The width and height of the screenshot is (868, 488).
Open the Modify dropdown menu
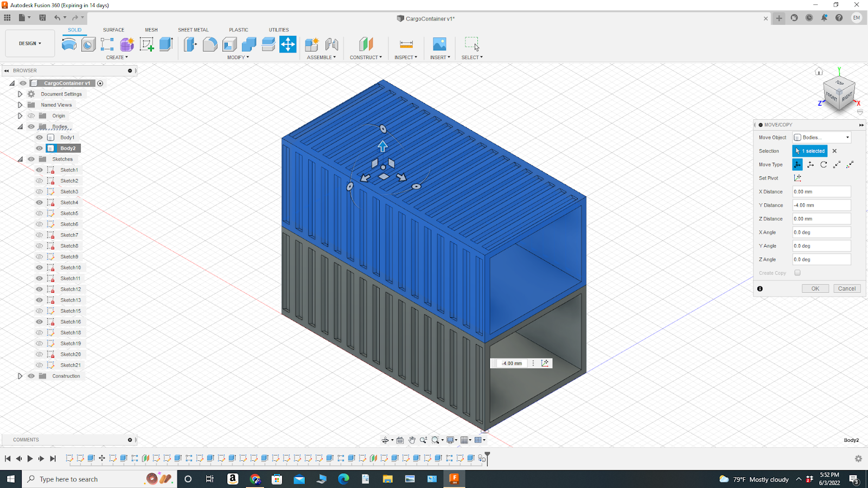[x=238, y=57]
